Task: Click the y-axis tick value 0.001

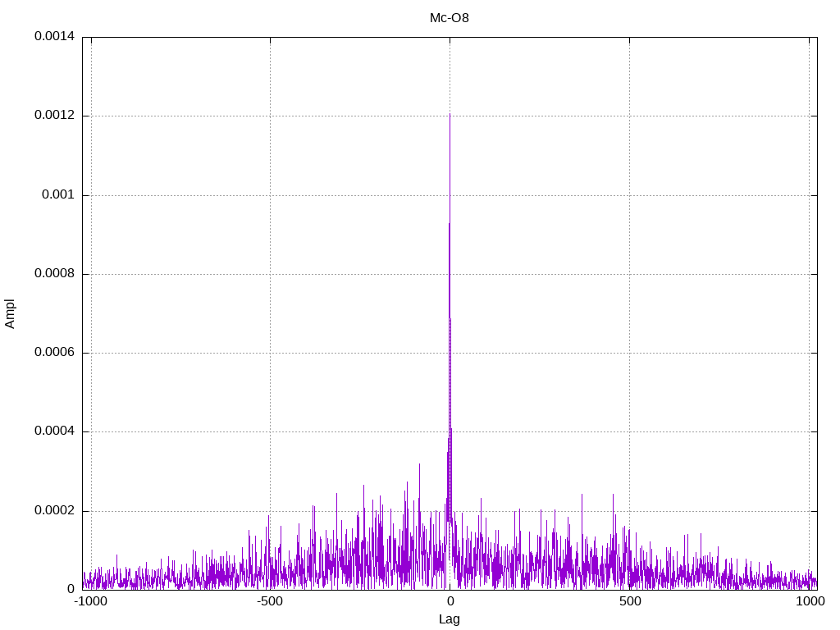Action: point(58,194)
